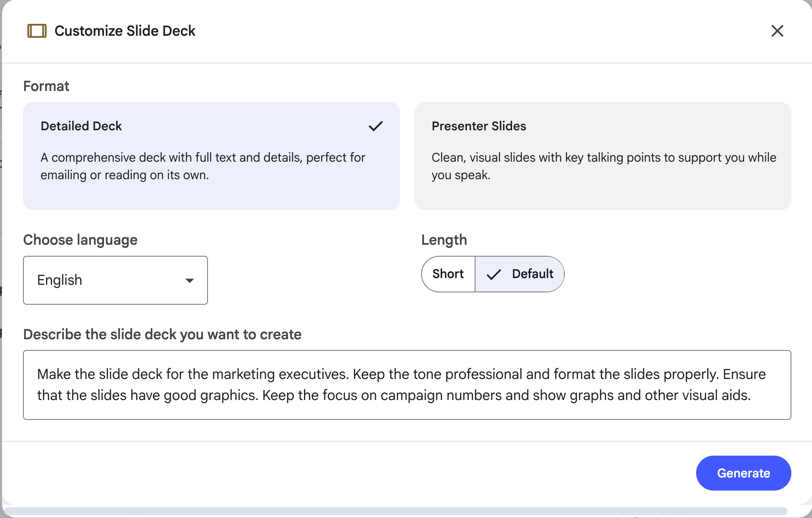The image size is (812, 518).
Task: Click the horizontal scrollbar at the bottom
Action: (x=395, y=511)
